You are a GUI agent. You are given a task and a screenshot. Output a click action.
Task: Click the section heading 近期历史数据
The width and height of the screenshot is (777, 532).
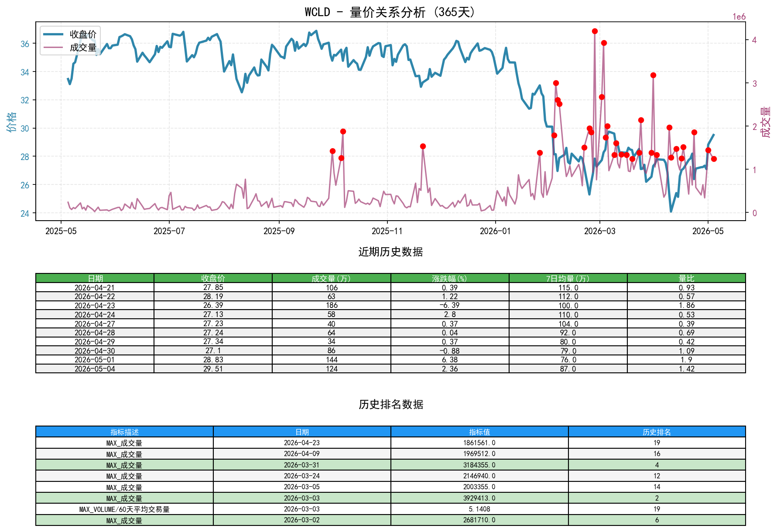point(390,252)
